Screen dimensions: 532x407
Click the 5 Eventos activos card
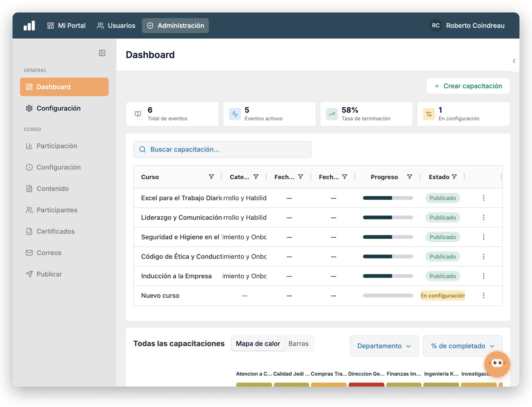(x=269, y=114)
